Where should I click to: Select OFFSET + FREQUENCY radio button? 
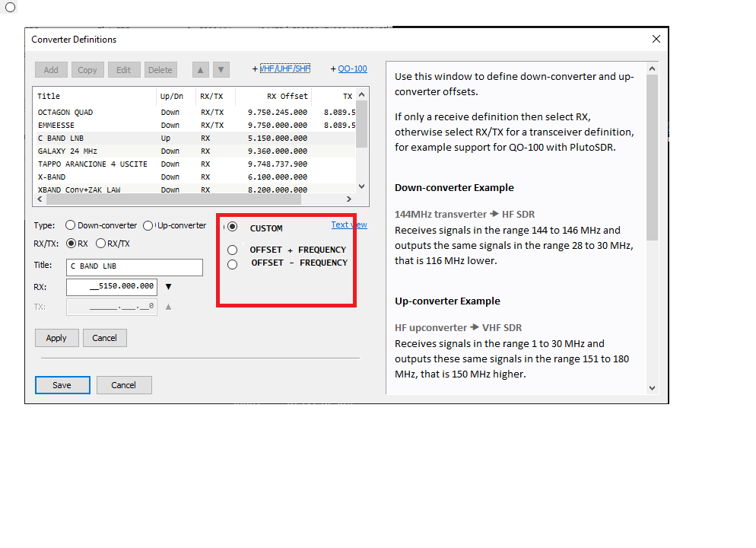point(233,250)
